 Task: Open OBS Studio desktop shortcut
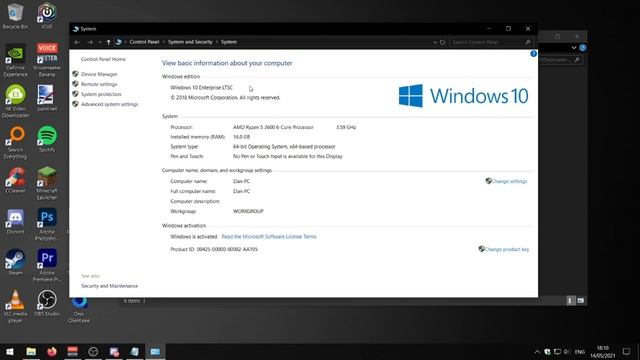pyautogui.click(x=47, y=303)
